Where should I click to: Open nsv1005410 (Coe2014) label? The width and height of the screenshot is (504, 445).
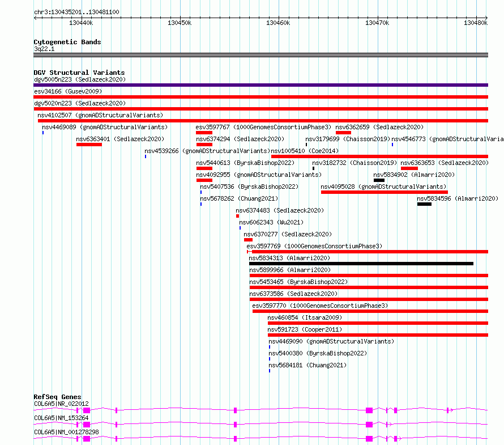coord(305,151)
